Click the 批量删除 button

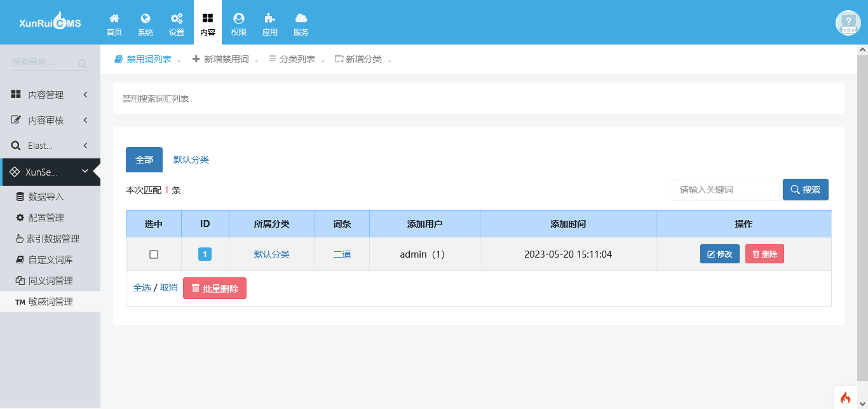(x=215, y=288)
